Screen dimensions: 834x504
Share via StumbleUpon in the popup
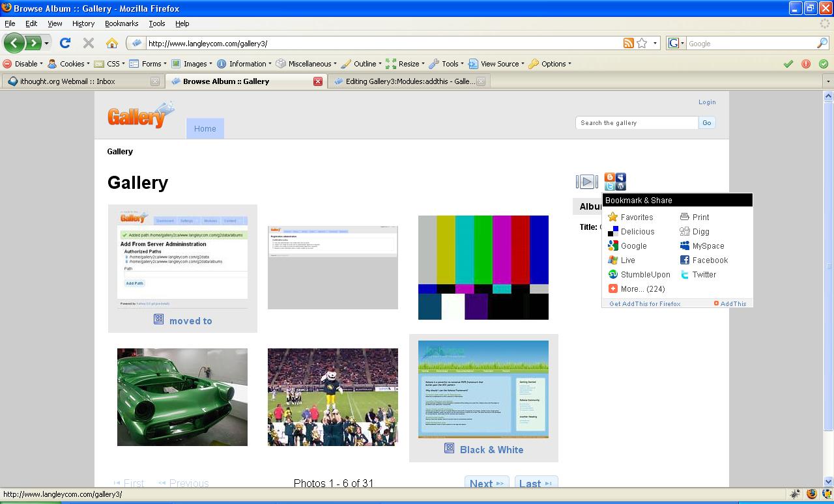(644, 275)
